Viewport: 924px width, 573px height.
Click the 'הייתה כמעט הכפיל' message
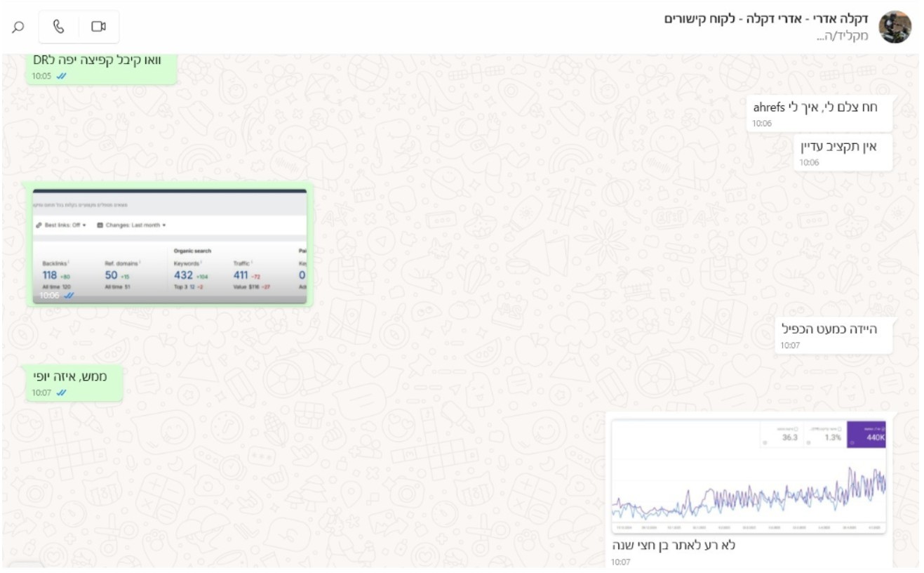point(833,335)
